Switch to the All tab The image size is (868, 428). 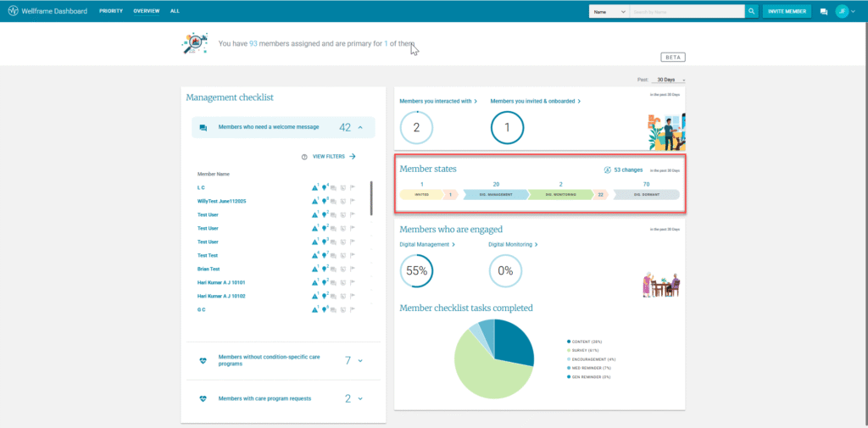click(175, 11)
